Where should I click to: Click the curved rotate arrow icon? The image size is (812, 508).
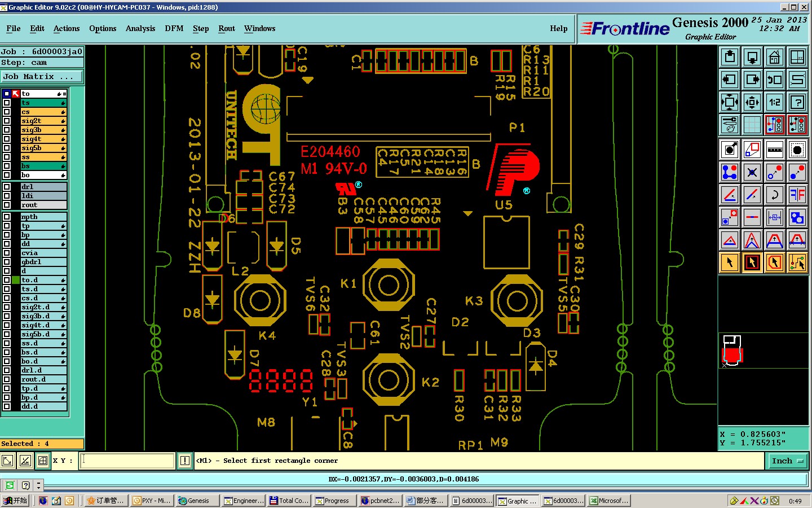pos(775,195)
